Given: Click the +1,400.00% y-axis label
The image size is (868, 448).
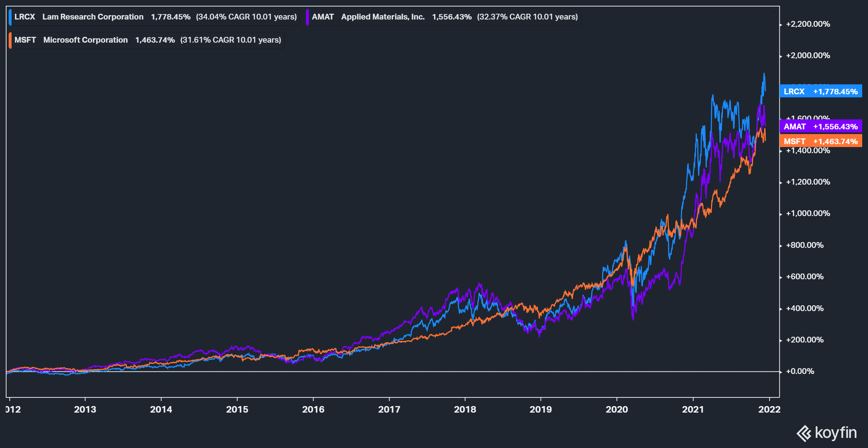Looking at the screenshot, I should pos(808,151).
